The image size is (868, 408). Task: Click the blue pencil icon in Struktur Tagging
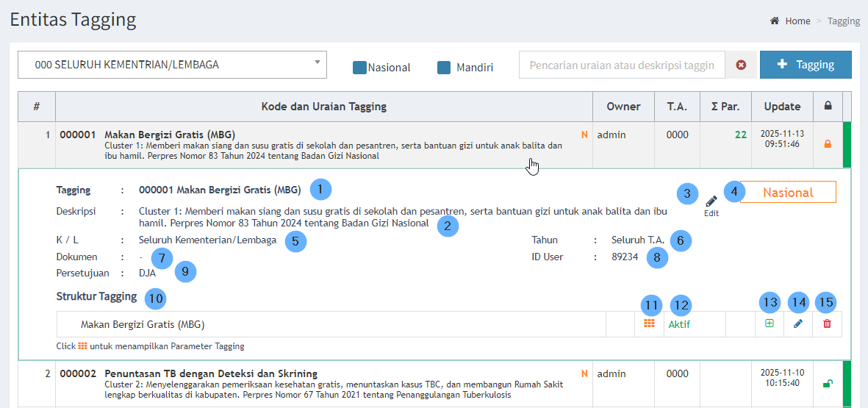pyautogui.click(x=798, y=323)
